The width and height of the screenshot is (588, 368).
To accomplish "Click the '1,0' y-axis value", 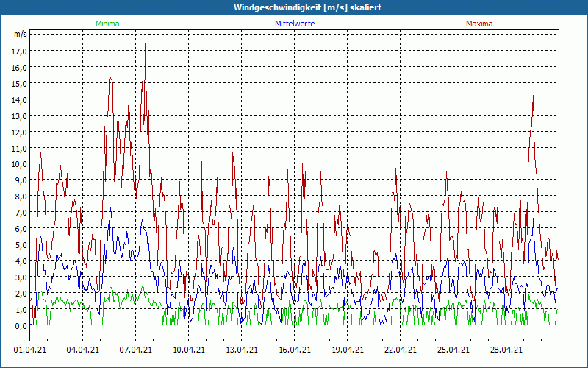I will (21, 310).
